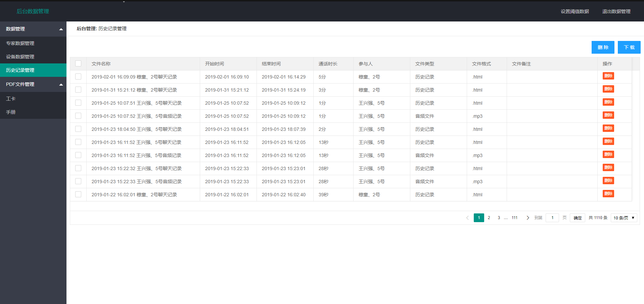Delete the 2019-02-01 16:09:09 record row

pos(608,76)
